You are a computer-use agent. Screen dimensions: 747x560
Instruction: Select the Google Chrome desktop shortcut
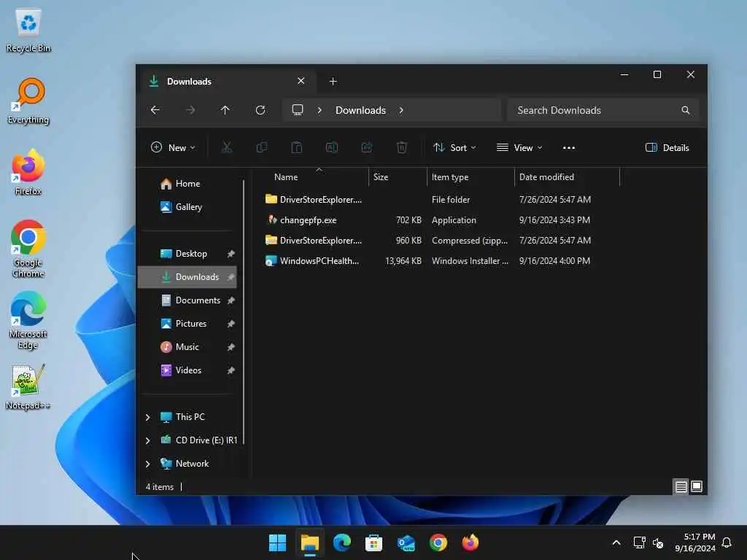[x=28, y=249]
